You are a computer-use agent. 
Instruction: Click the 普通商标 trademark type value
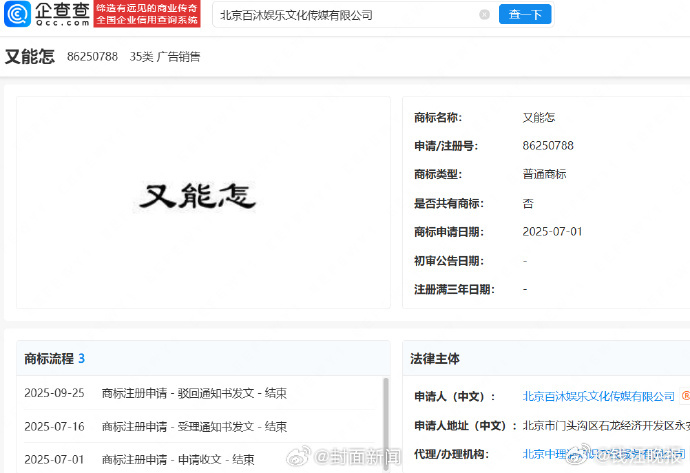point(544,174)
